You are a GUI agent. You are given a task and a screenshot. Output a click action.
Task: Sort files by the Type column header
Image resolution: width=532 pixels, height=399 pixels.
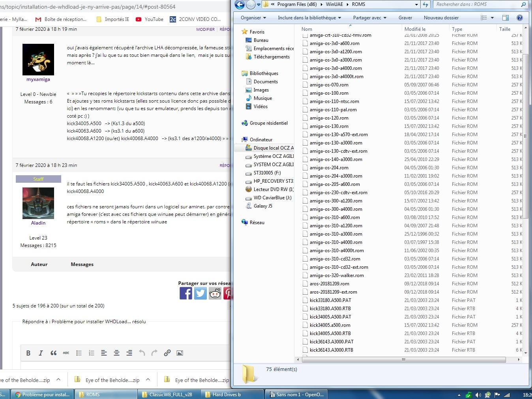click(x=473, y=29)
